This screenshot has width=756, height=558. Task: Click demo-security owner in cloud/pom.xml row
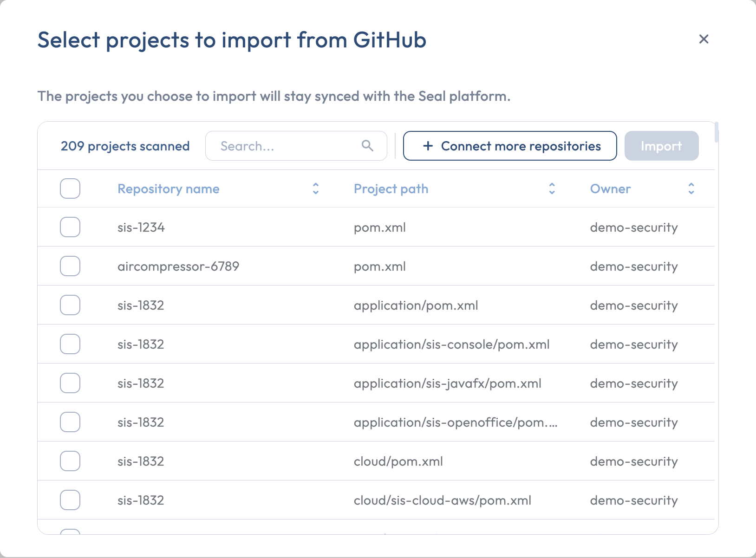[634, 461]
